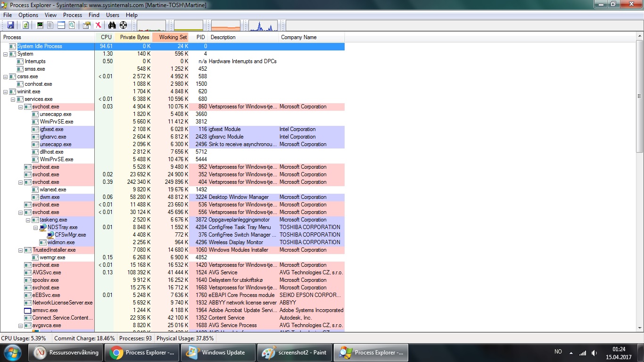Click the CFSwMgr.exe process icon
The width and height of the screenshot is (644, 362).
tap(50, 235)
